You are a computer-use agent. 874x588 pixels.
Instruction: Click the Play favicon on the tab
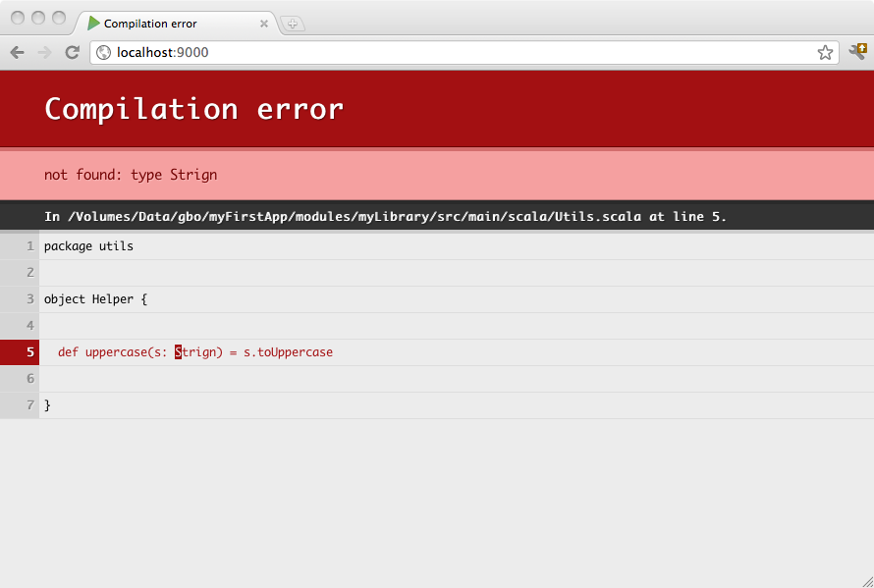pyautogui.click(x=94, y=24)
